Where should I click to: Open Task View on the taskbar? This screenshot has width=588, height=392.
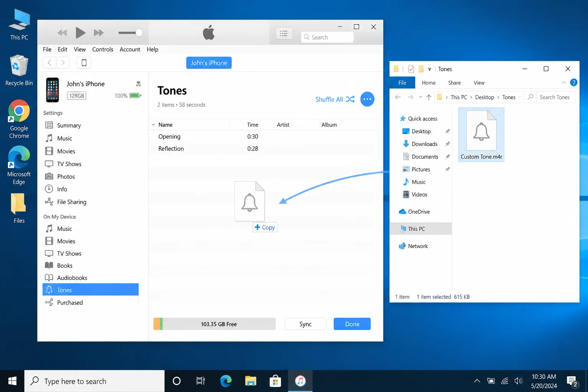point(200,381)
